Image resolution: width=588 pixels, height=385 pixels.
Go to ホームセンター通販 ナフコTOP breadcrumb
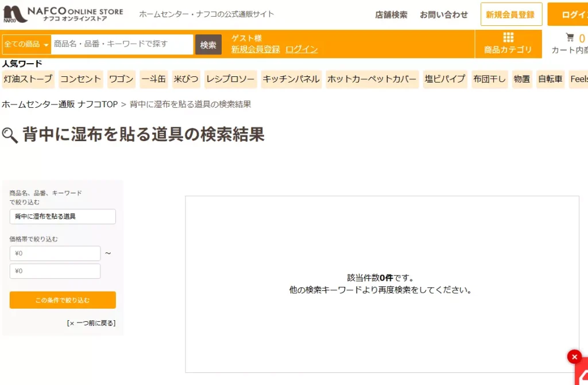click(x=59, y=104)
